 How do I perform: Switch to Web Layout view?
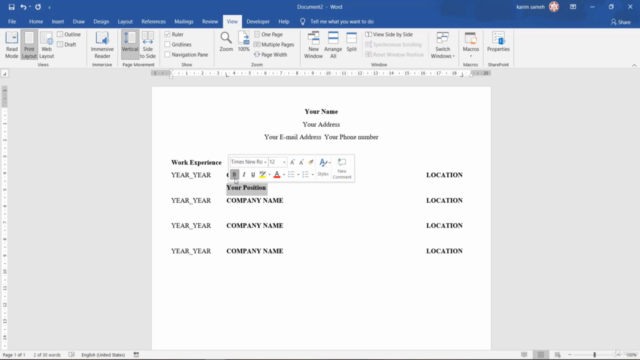(47, 44)
